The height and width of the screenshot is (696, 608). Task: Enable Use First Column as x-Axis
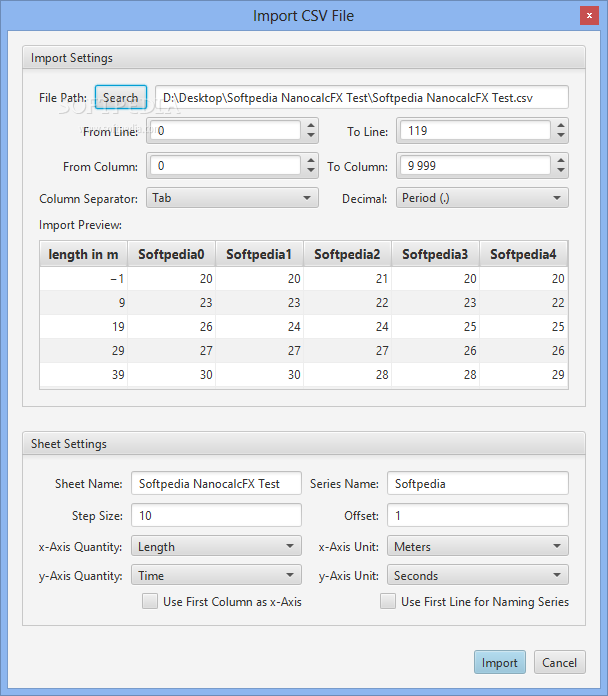(x=150, y=601)
